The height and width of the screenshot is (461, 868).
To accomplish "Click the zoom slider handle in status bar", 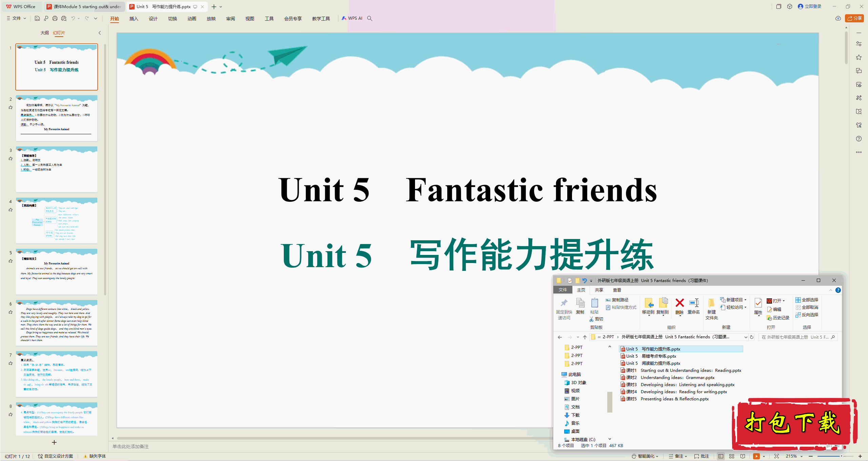I will click(x=842, y=456).
